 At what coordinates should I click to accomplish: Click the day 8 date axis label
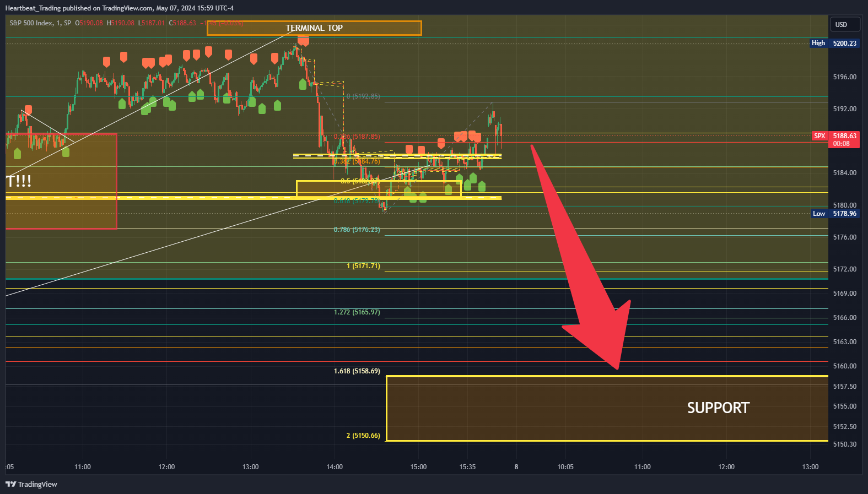click(x=516, y=467)
